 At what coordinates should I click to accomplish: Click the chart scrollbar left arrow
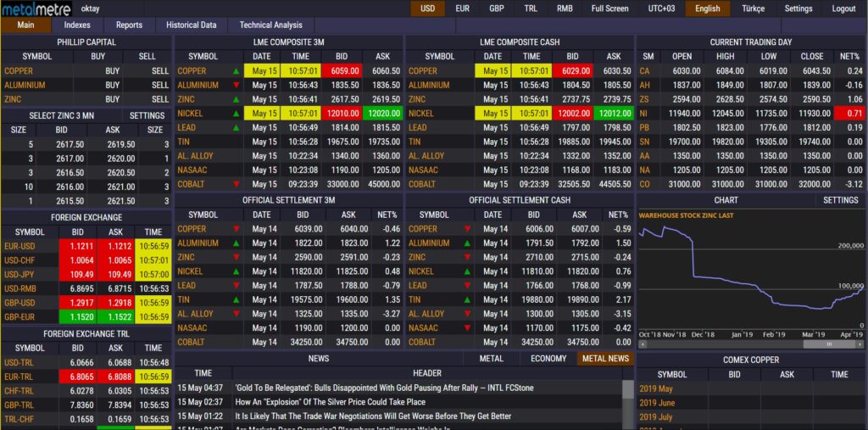tap(641, 343)
